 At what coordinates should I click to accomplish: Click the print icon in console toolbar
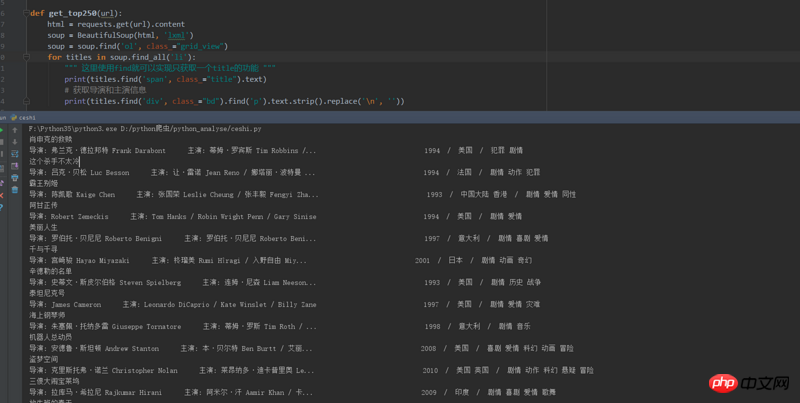click(15, 177)
